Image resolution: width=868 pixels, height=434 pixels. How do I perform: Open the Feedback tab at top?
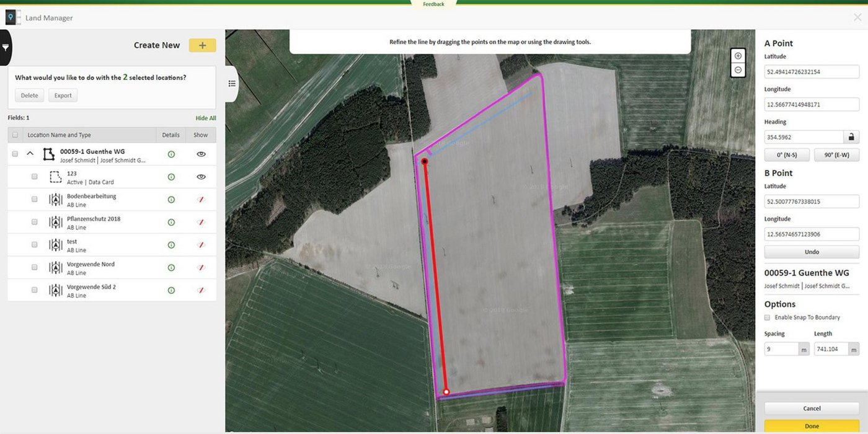pyautogui.click(x=433, y=4)
